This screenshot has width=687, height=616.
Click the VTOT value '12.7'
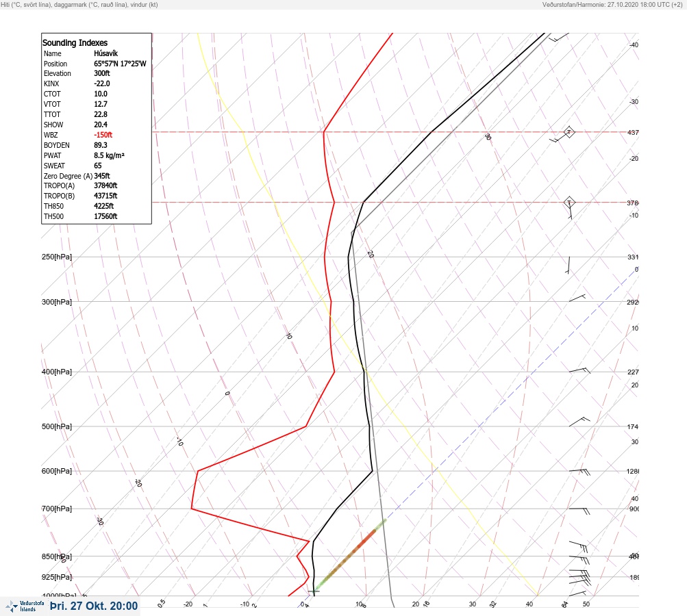[100, 104]
